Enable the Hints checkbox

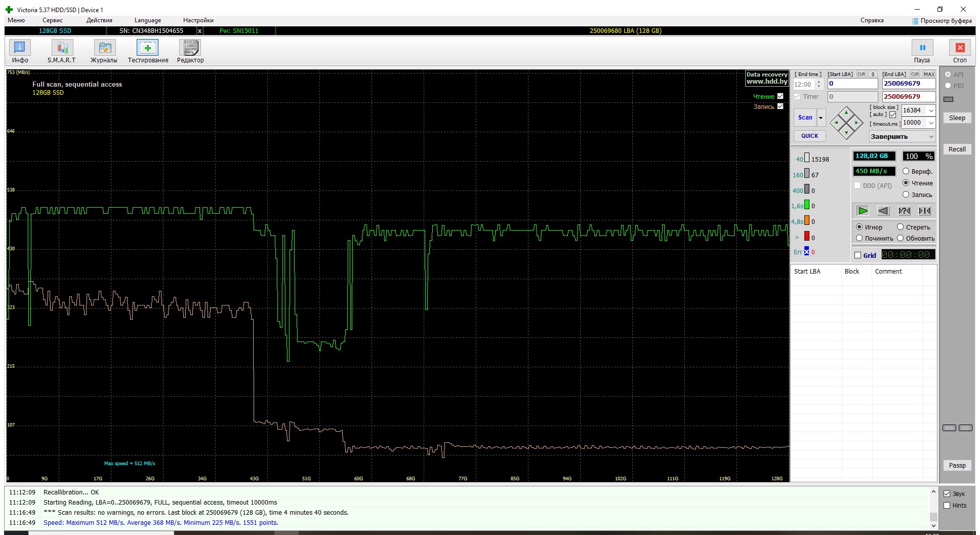(x=947, y=505)
